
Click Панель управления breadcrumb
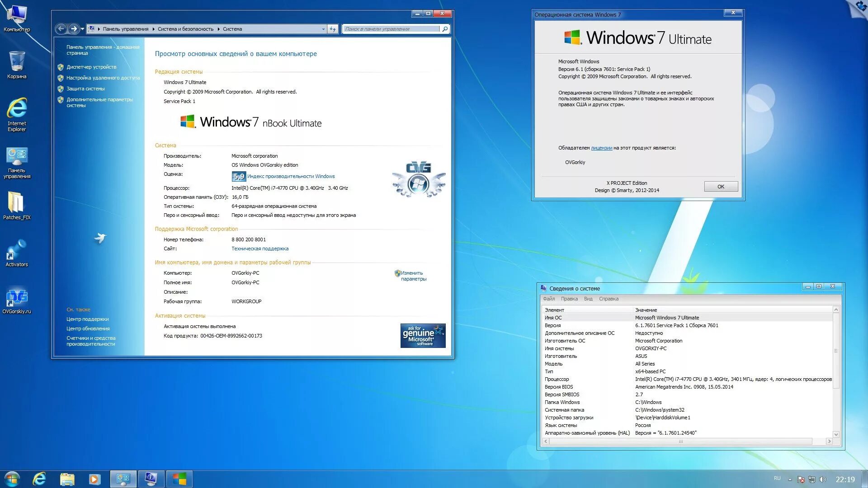125,29
